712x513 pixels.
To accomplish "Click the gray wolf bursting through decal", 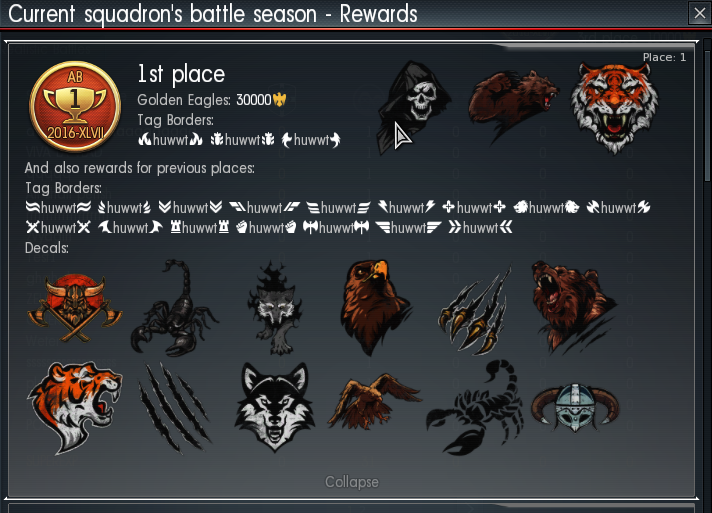I will 275,307.
